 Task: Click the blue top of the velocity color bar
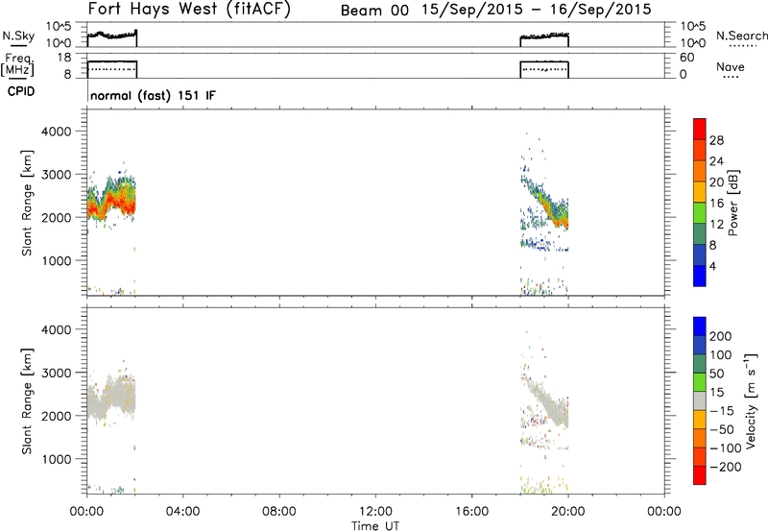(700, 326)
